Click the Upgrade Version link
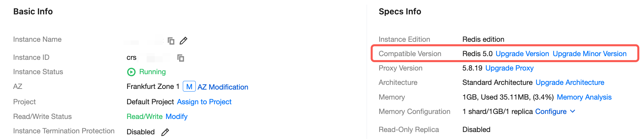 [x=522, y=54]
